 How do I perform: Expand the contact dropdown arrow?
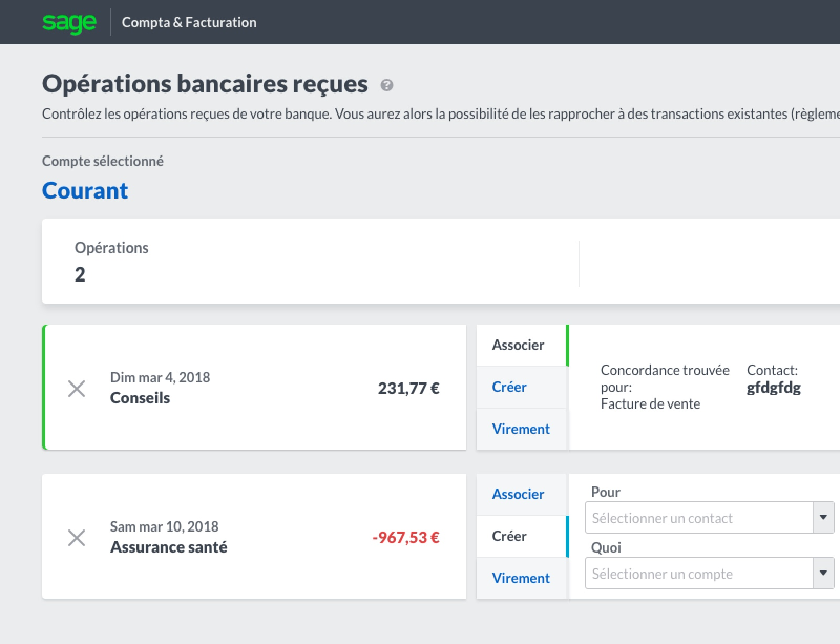point(823,518)
